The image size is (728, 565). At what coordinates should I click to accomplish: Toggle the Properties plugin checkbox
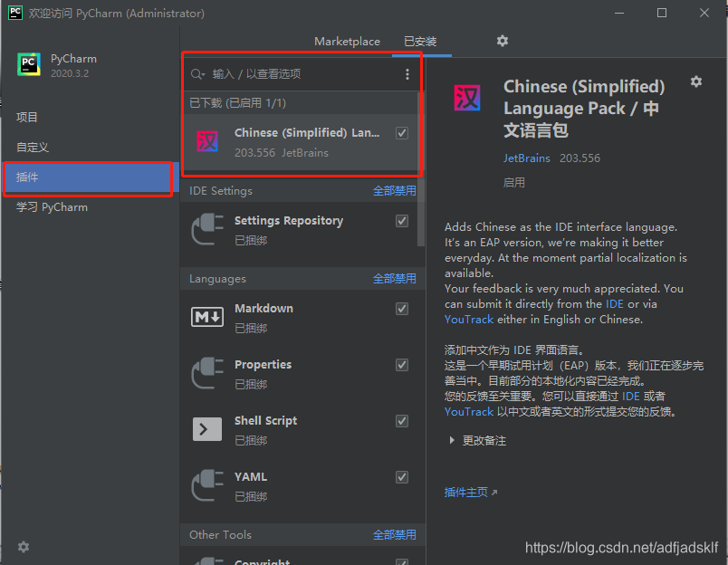[x=402, y=365]
